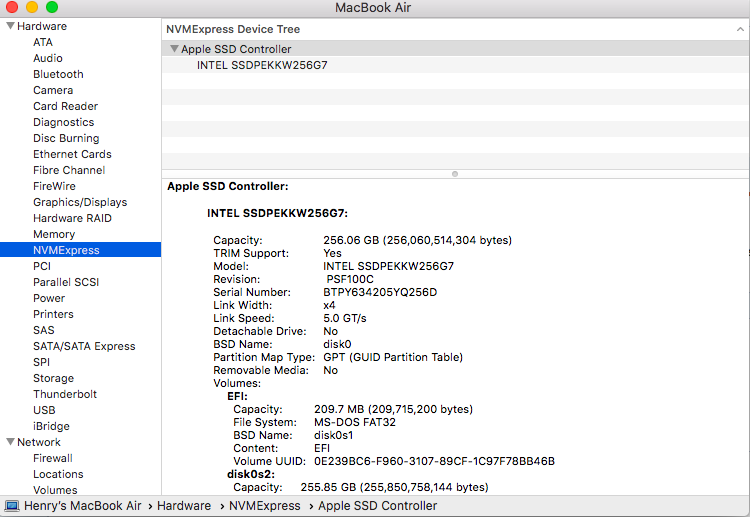Screen dimensions: 750x517
Task: Open Parallel SCSI information
Action: click(66, 282)
